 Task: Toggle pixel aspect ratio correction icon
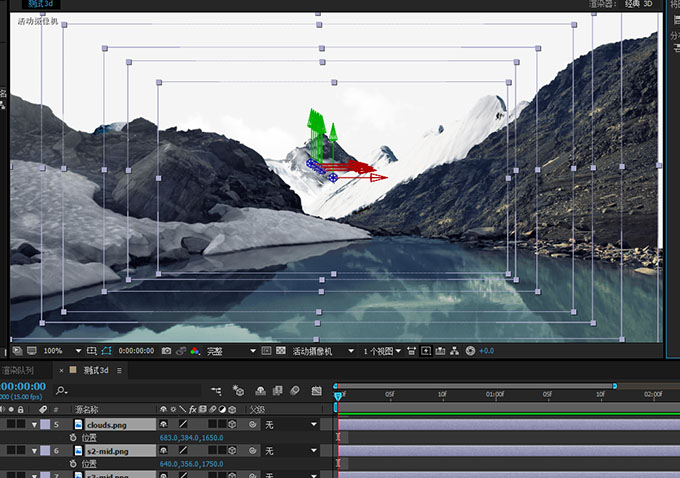point(411,351)
